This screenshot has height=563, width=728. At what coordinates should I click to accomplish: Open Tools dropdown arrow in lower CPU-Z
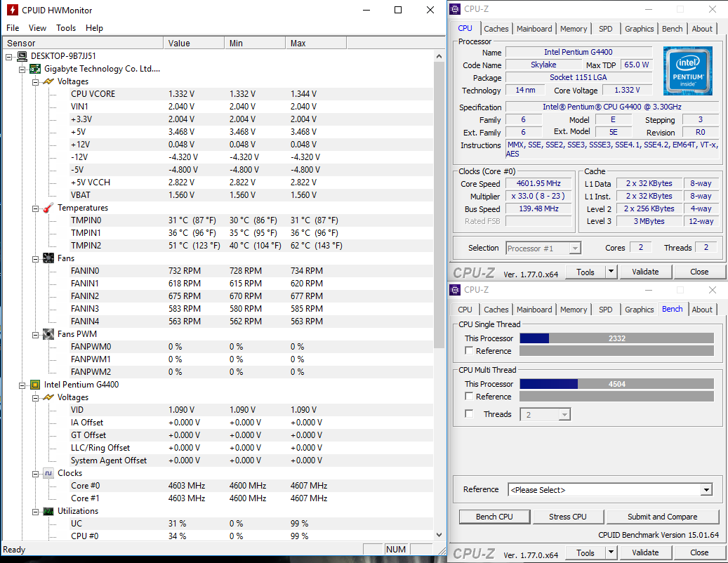(x=611, y=552)
